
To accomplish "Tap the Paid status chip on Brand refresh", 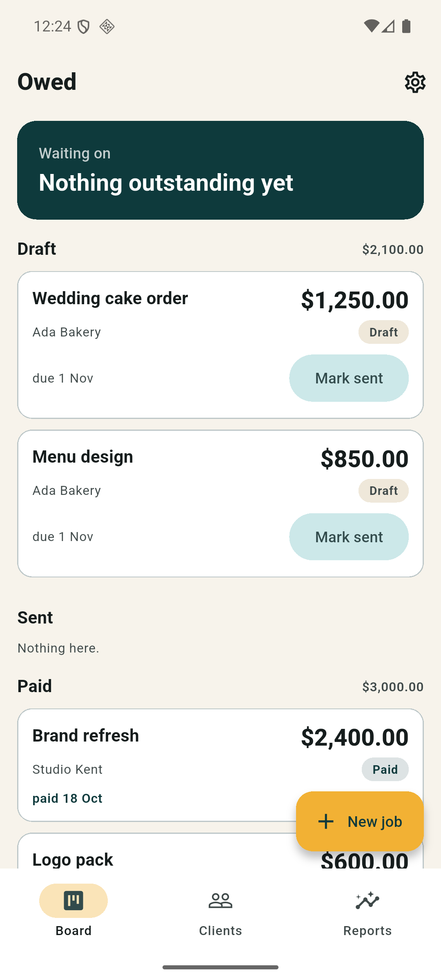I will pyautogui.click(x=385, y=769).
